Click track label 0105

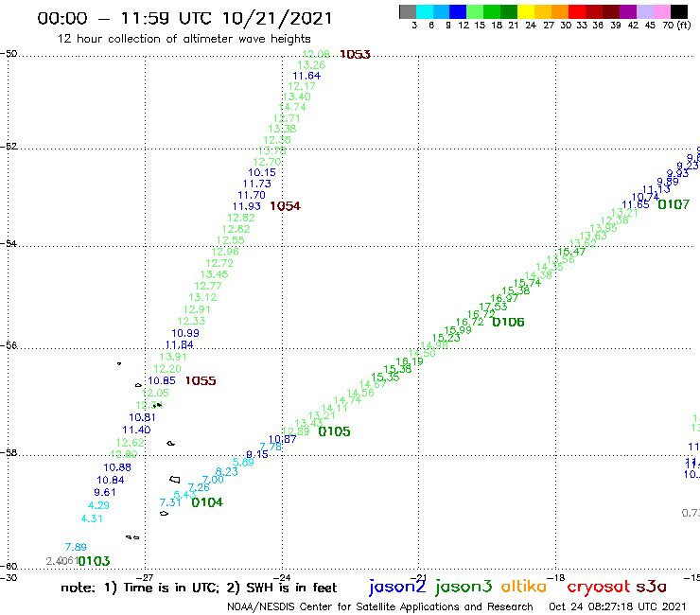point(334,431)
